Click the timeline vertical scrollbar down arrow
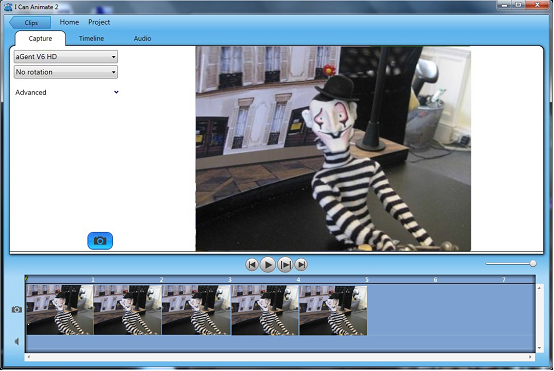Image resolution: width=554 pixels, height=371 pixels. 539,348
